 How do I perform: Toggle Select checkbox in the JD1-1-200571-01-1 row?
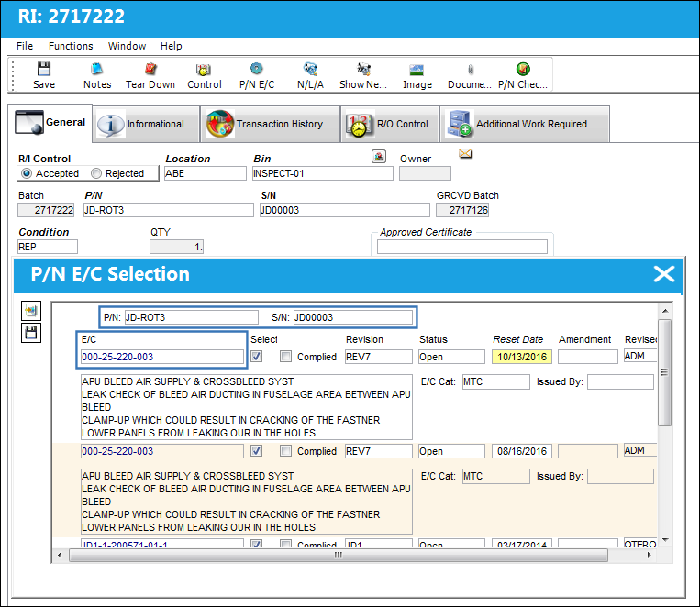(x=257, y=544)
